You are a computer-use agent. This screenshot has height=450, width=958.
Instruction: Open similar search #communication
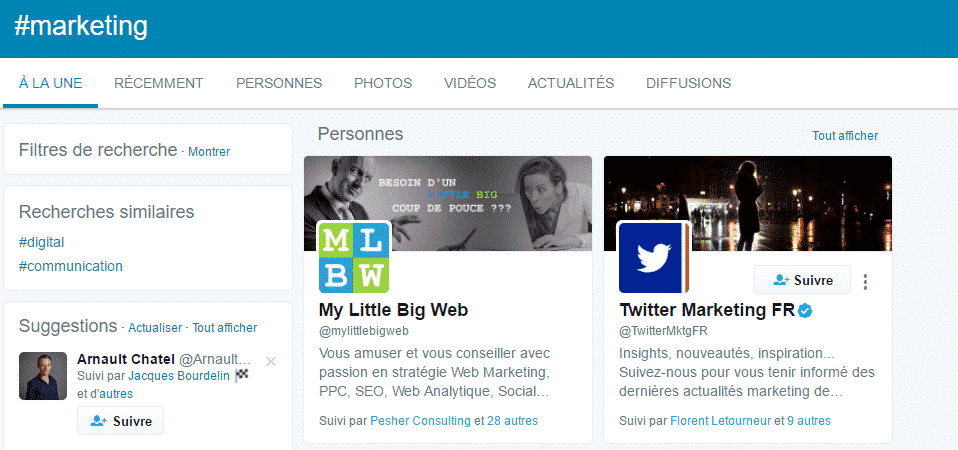point(71,266)
